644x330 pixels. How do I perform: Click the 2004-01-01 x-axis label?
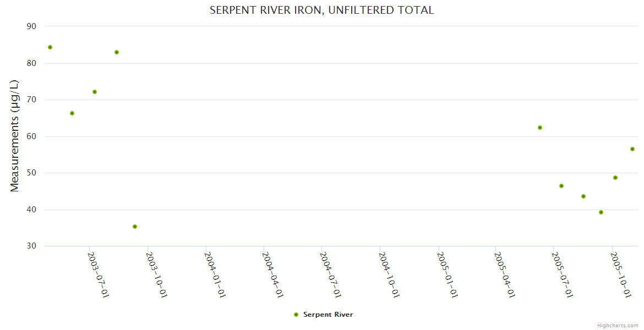click(x=216, y=274)
